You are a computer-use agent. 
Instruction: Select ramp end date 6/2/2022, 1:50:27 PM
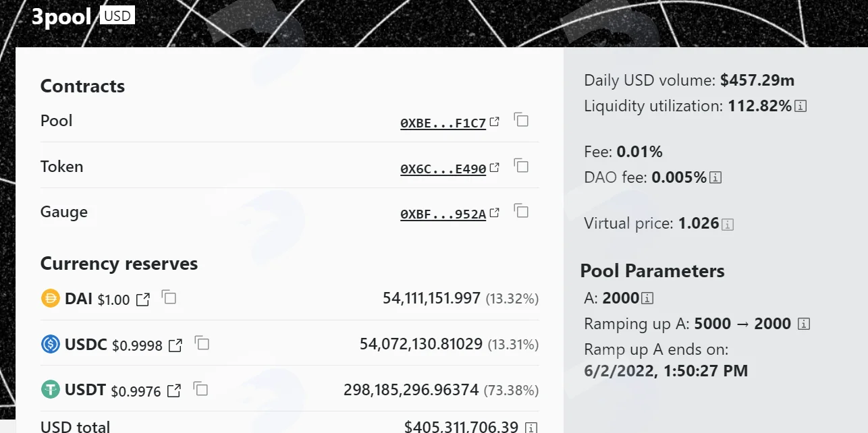tap(666, 371)
